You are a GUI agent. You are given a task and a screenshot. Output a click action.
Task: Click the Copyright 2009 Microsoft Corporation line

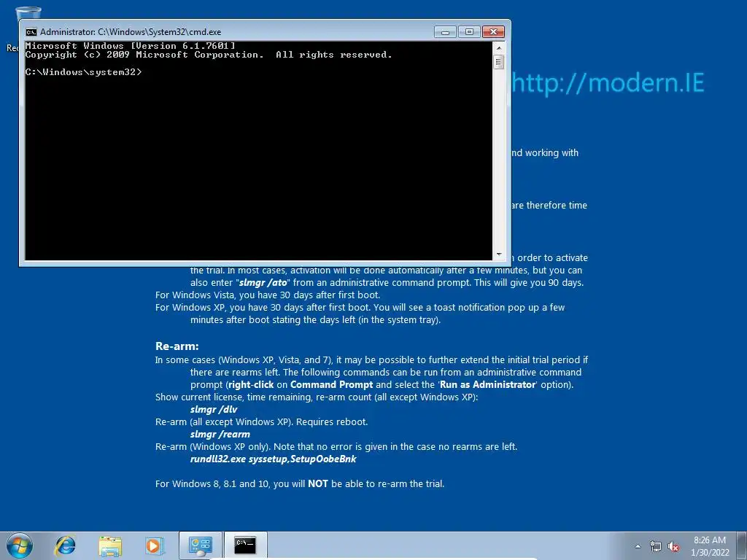tap(209, 55)
